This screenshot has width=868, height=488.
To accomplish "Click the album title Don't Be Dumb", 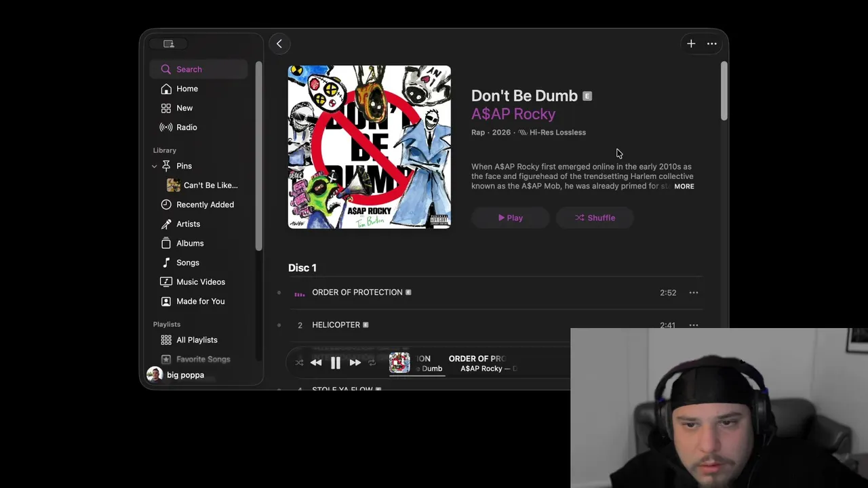I will click(524, 96).
